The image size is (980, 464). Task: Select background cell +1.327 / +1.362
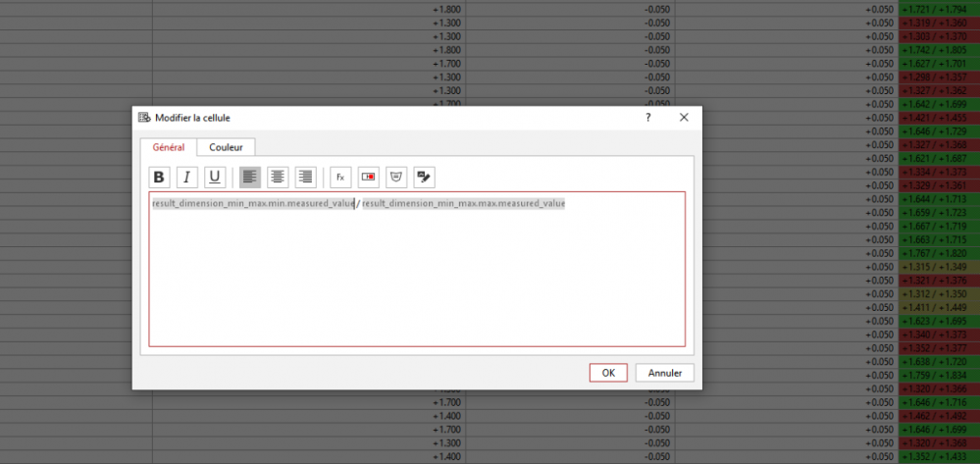[x=939, y=90]
